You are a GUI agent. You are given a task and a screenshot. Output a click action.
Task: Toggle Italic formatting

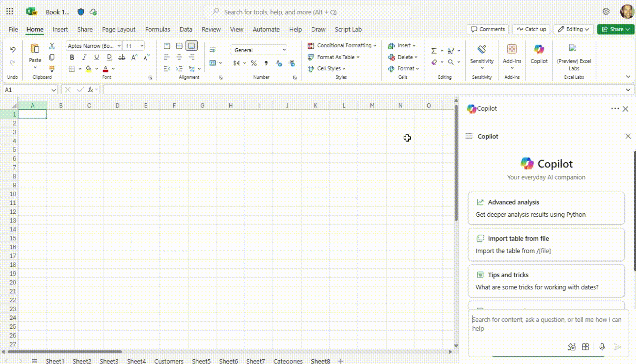(x=84, y=57)
